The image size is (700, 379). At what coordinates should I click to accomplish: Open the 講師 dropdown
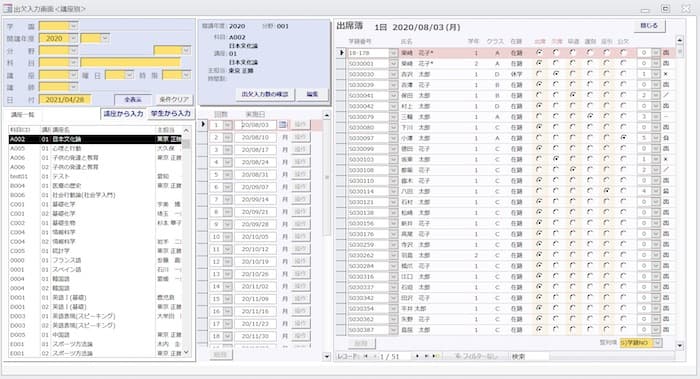point(74,87)
